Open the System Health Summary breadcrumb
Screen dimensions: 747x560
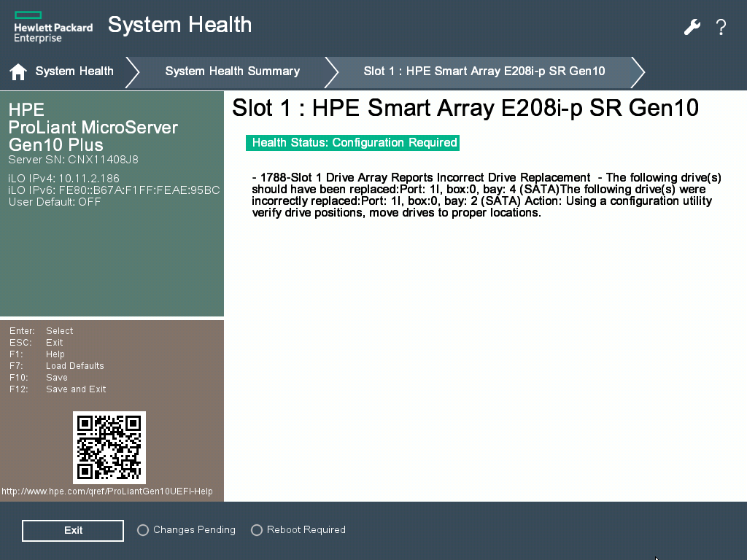[x=233, y=71]
